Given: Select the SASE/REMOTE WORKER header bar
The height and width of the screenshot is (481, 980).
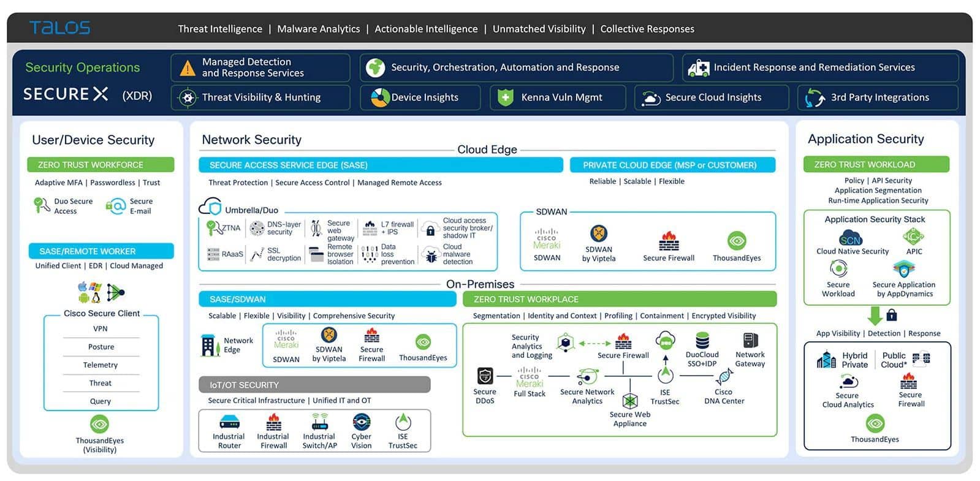Looking at the screenshot, I should [101, 251].
